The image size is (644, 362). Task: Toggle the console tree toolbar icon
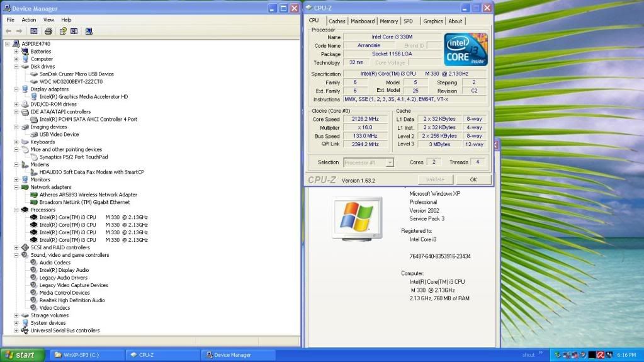click(33, 31)
